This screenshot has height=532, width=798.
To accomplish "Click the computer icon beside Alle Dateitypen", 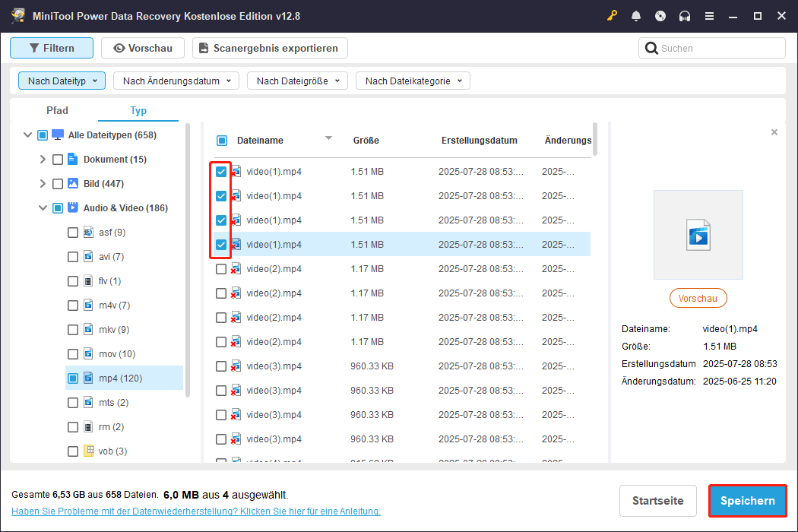I will coord(58,135).
